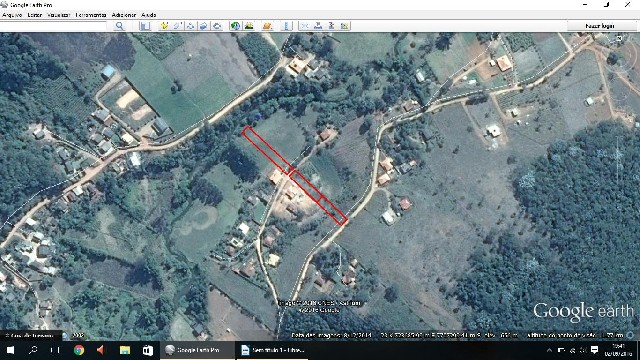
Task: Click the search magnifier icon
Action: point(119,26)
